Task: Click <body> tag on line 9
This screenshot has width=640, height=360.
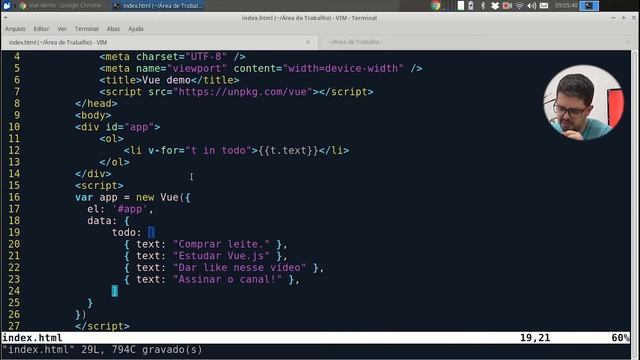Action: pyautogui.click(x=93, y=116)
